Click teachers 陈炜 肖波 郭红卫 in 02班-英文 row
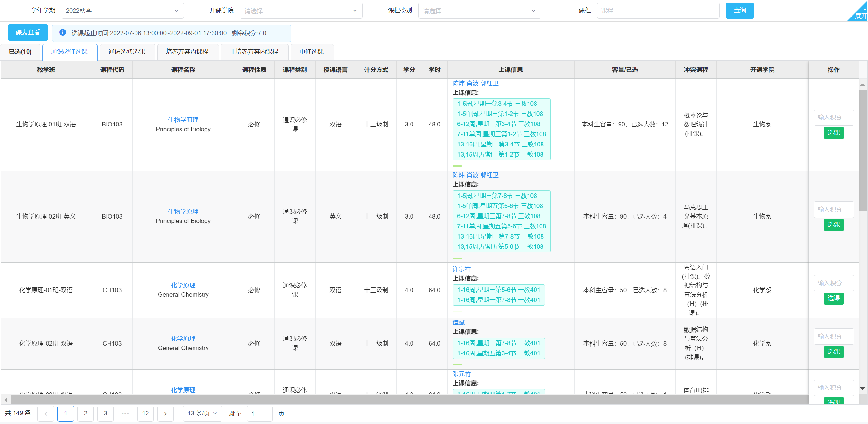The width and height of the screenshot is (868, 424). [x=476, y=175]
